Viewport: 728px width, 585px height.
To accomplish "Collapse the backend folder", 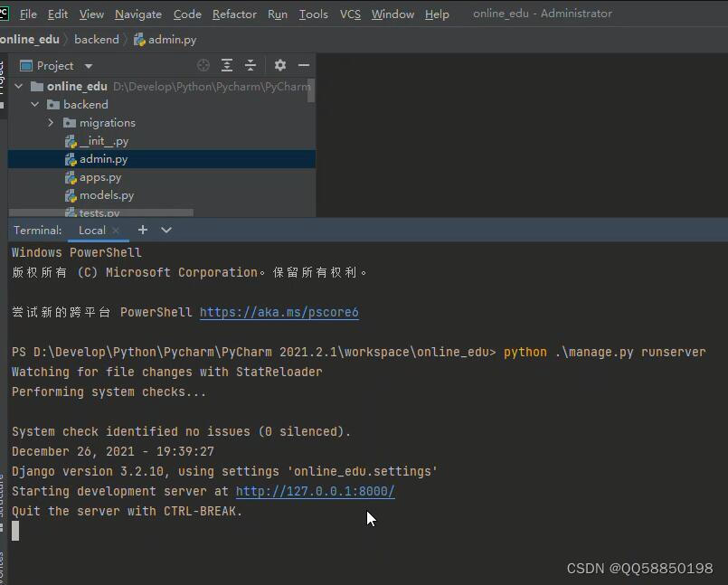I will coord(34,104).
